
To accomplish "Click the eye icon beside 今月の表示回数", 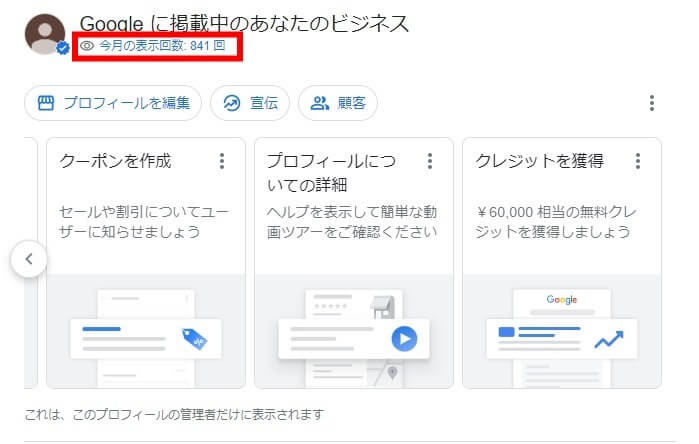I will pos(86,45).
